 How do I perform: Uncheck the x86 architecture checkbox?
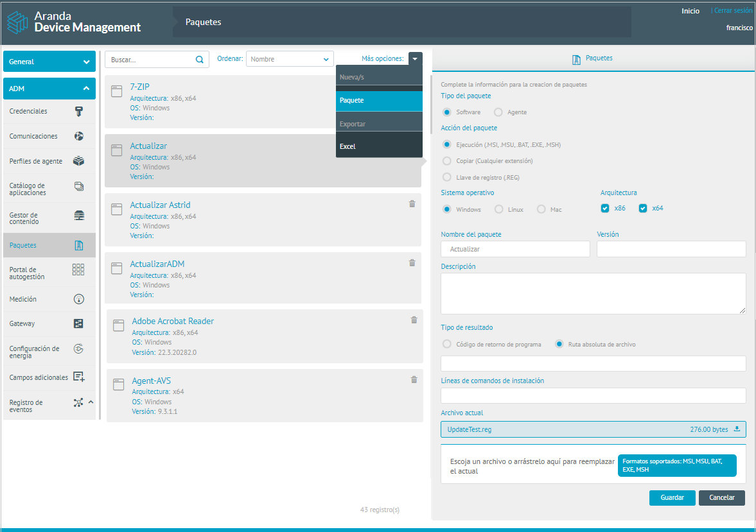tap(605, 208)
